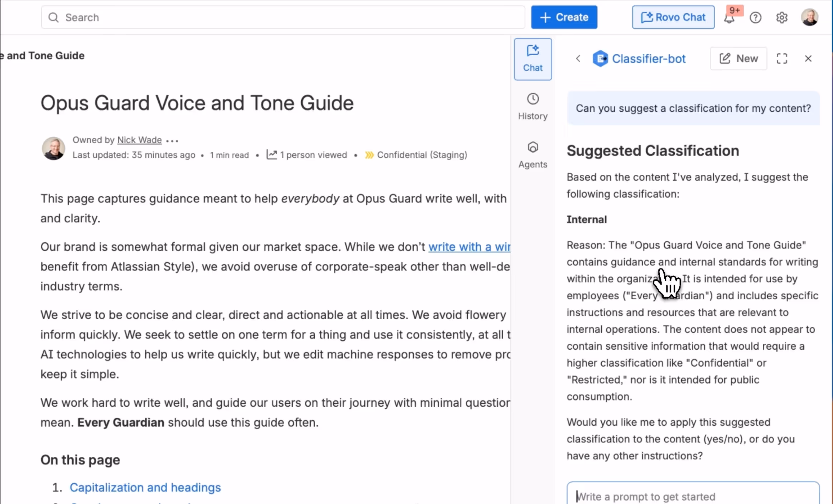833x504 pixels.
Task: Switch to the History tab
Action: click(x=533, y=106)
